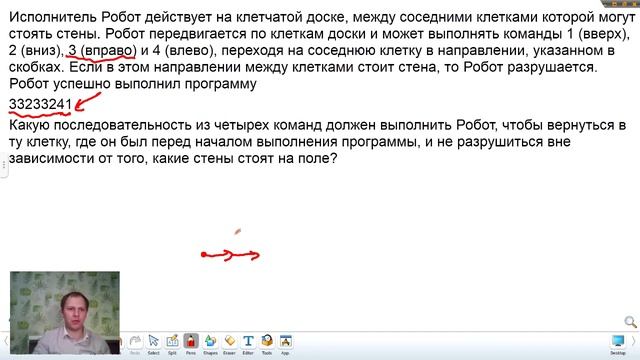The width and height of the screenshot is (640, 360).
Task: Click the phrase 'Робот успешно выполнил программу'
Action: [x=133, y=84]
